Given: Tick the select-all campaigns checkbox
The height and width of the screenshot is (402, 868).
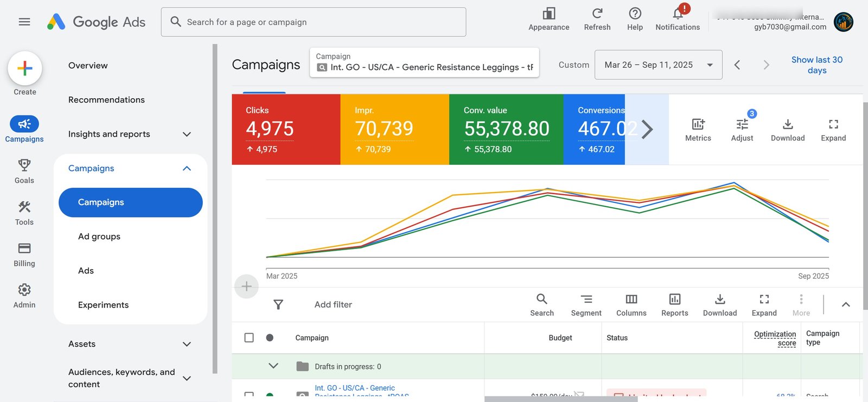Looking at the screenshot, I should point(249,337).
